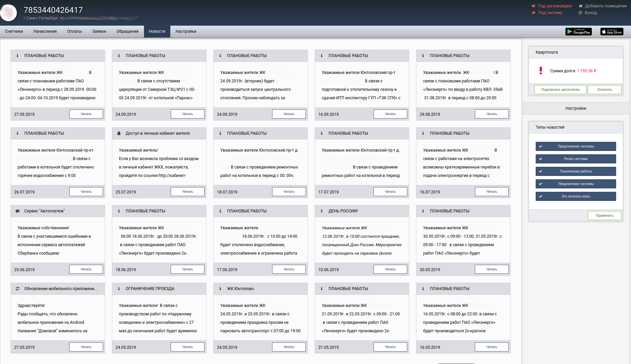
Task: Click info icon on ОГРАНИЧЕНИЕ ПРОЕЗДА card
Action: [119, 289]
